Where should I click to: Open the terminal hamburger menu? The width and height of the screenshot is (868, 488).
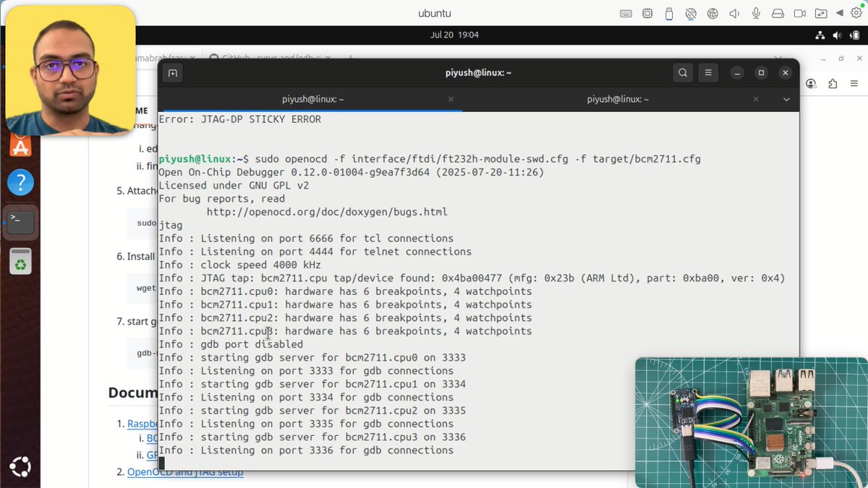coord(709,73)
